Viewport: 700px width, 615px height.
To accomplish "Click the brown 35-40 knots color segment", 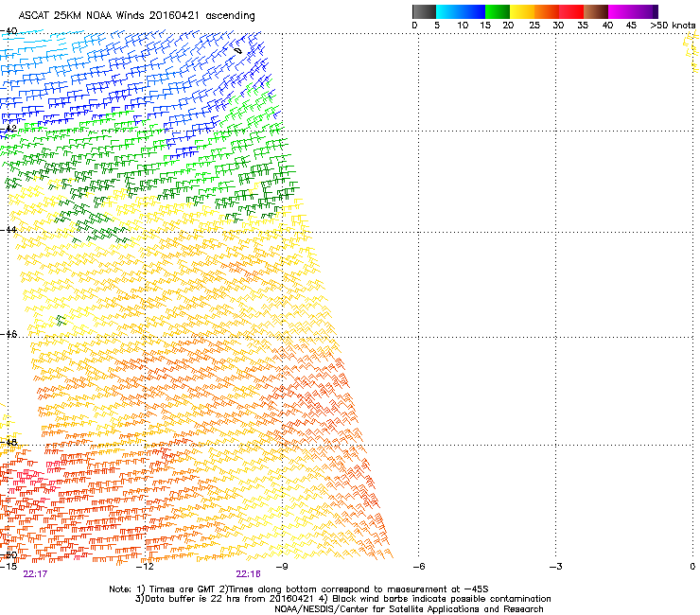I will [596, 11].
